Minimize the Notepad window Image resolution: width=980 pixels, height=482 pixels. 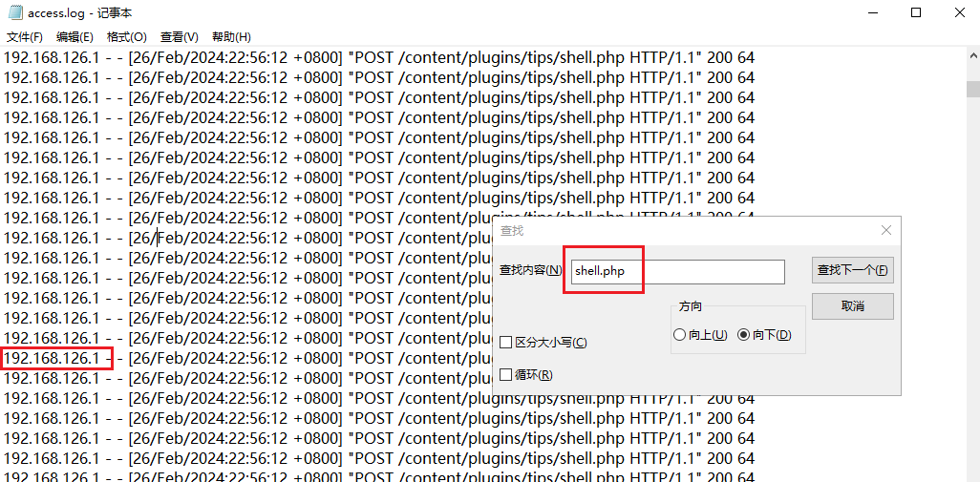click(x=872, y=13)
